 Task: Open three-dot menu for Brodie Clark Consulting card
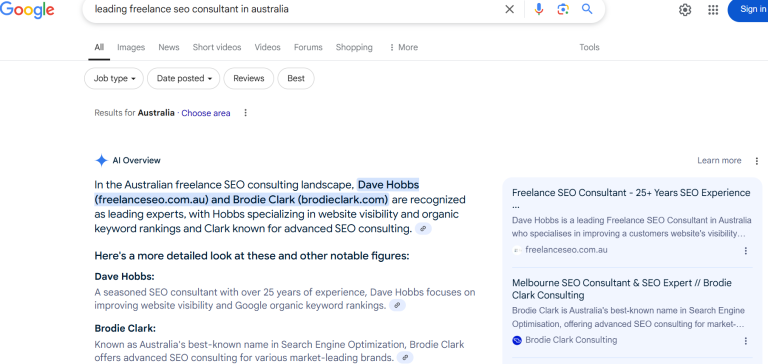pos(745,341)
